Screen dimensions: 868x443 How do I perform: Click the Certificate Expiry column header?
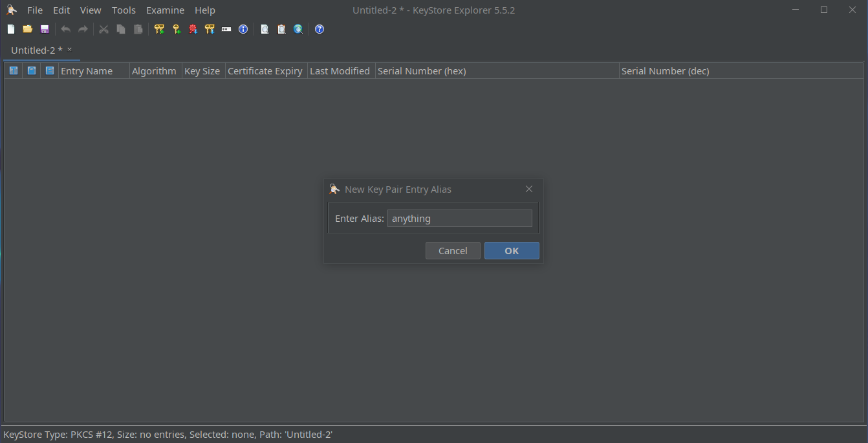265,71
